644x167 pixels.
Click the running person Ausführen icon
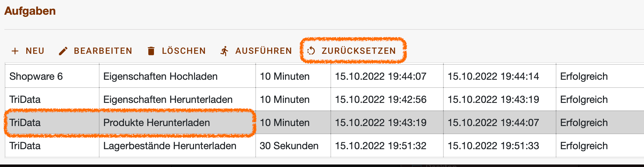click(x=224, y=51)
